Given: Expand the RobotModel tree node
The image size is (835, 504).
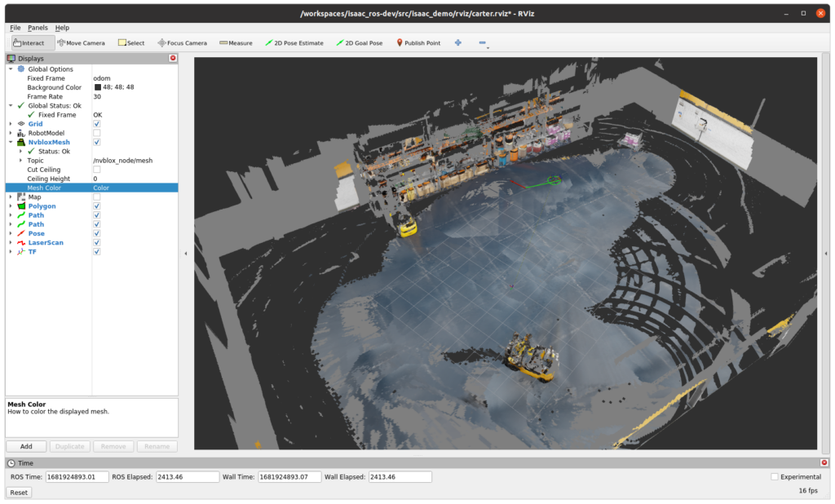Looking at the screenshot, I should coord(11,133).
